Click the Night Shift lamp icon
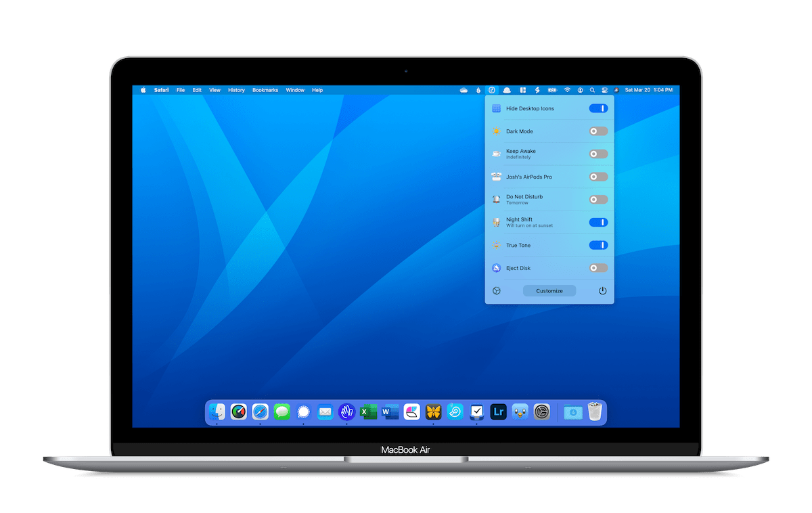 (x=497, y=222)
